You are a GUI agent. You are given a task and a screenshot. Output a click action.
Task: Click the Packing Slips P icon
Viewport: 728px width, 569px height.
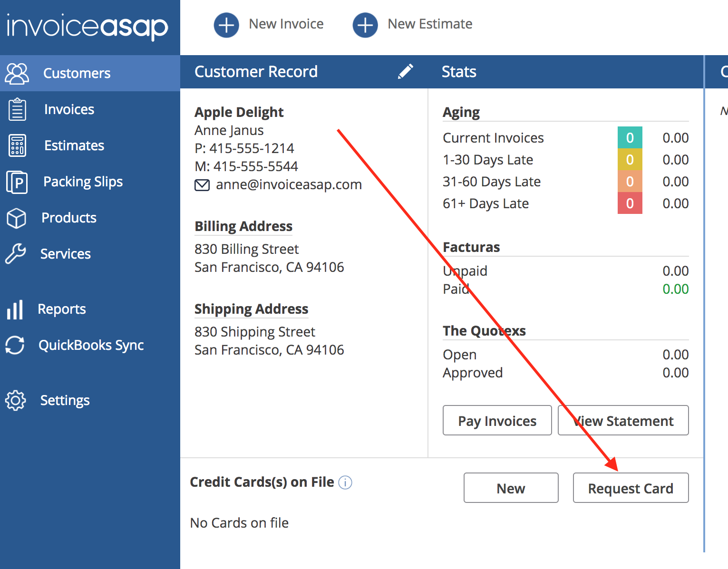(x=17, y=182)
